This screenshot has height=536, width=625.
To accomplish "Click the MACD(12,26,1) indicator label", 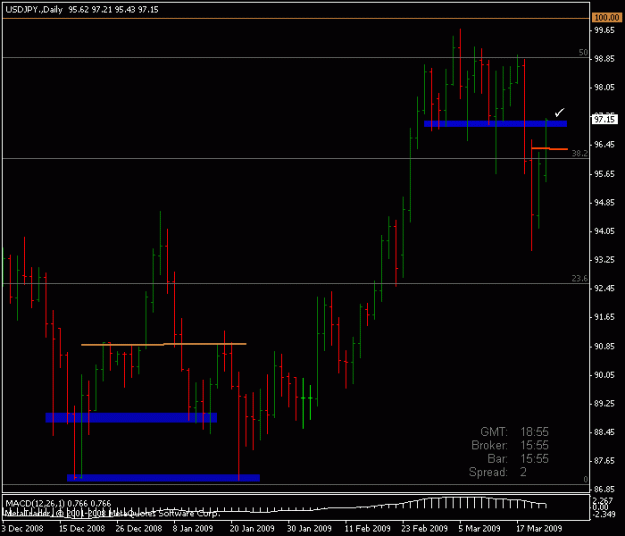I will tap(35, 503).
